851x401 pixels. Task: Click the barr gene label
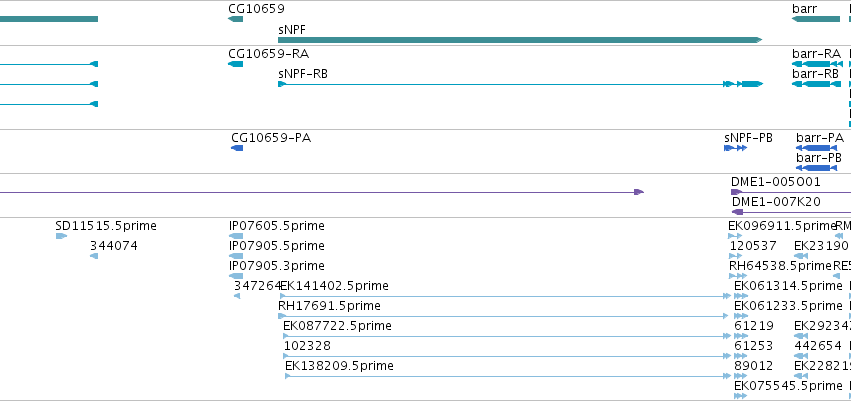click(x=804, y=8)
